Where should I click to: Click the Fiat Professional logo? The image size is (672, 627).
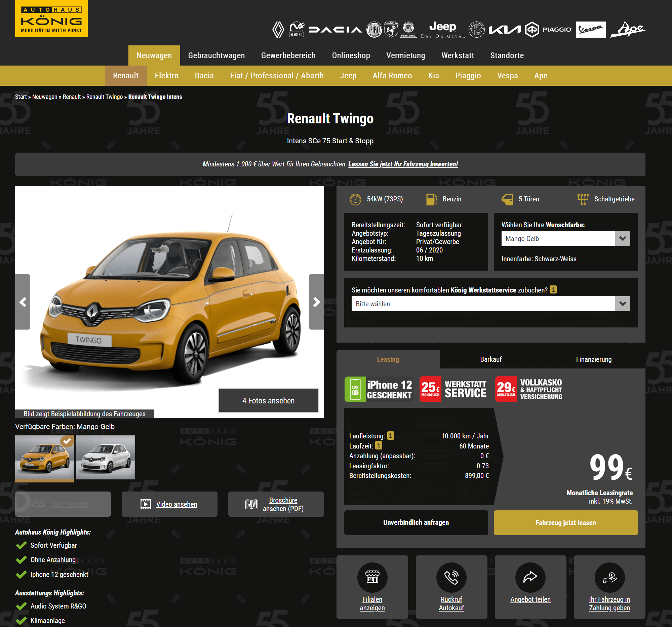[409, 29]
